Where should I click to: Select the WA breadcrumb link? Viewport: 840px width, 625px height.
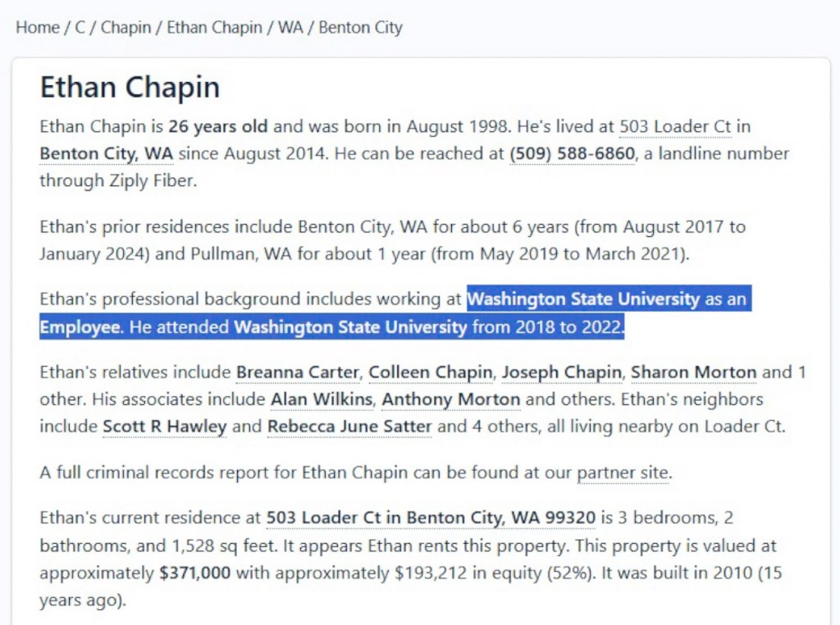tap(290, 27)
